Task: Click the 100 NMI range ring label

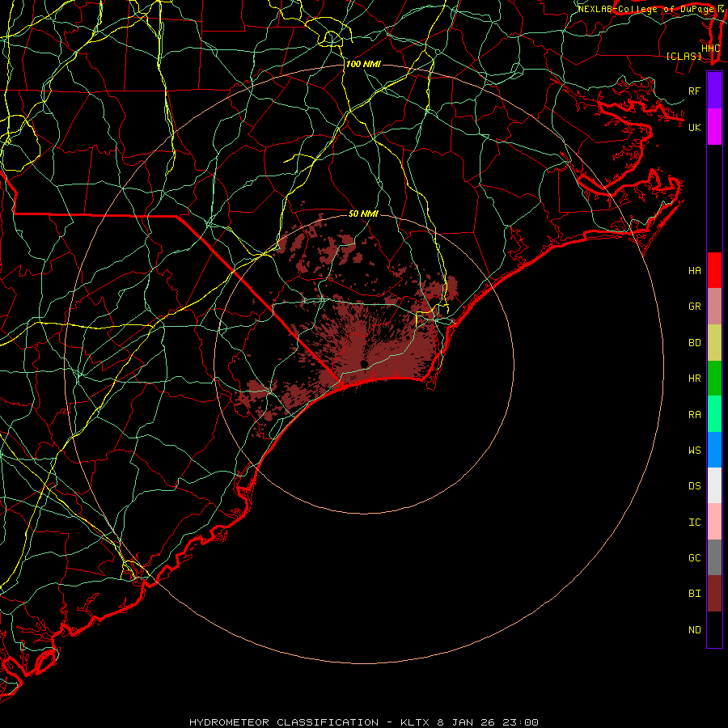Action: (x=363, y=64)
